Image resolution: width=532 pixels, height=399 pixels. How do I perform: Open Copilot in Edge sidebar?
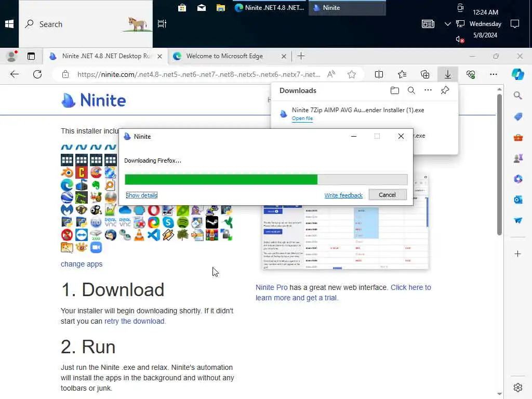click(x=518, y=74)
